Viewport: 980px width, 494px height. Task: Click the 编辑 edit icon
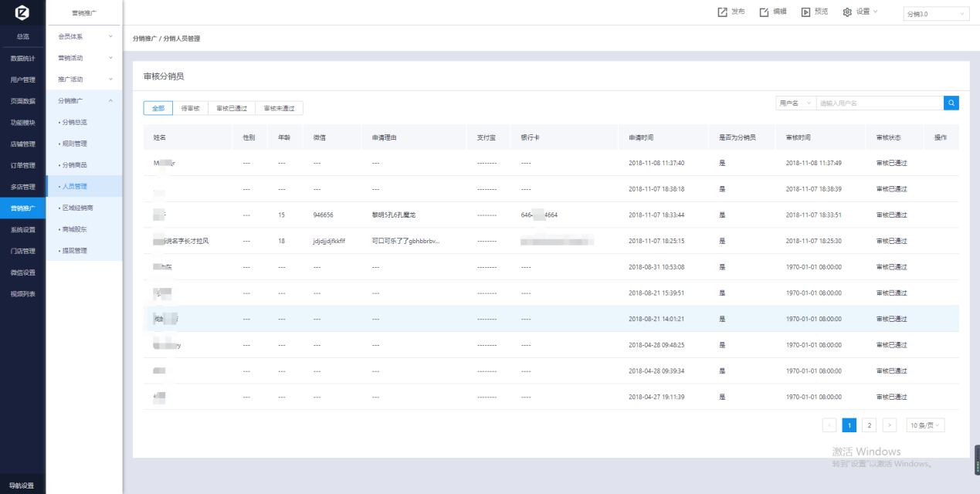tap(764, 12)
